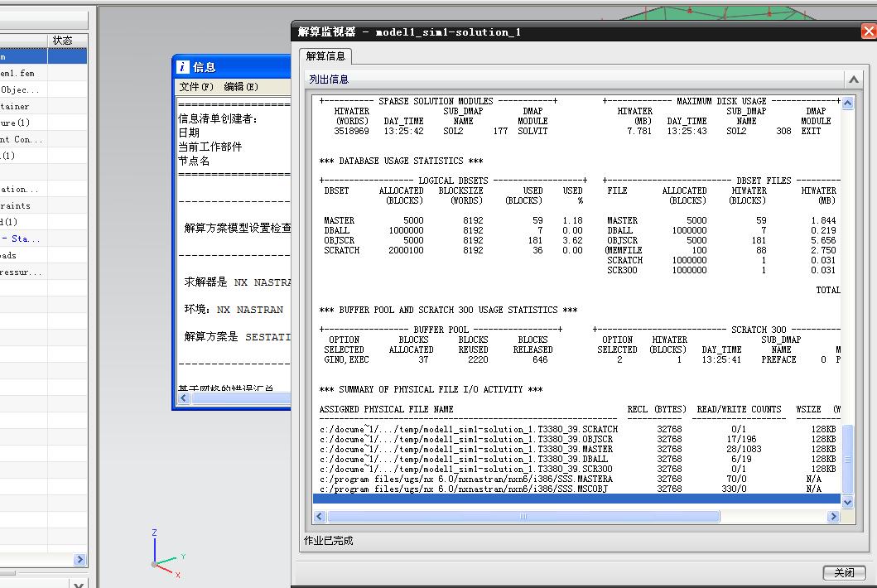Open the 文件(F) menu in the 信息 window
Image resolution: width=877 pixels, height=588 pixels.
point(196,87)
